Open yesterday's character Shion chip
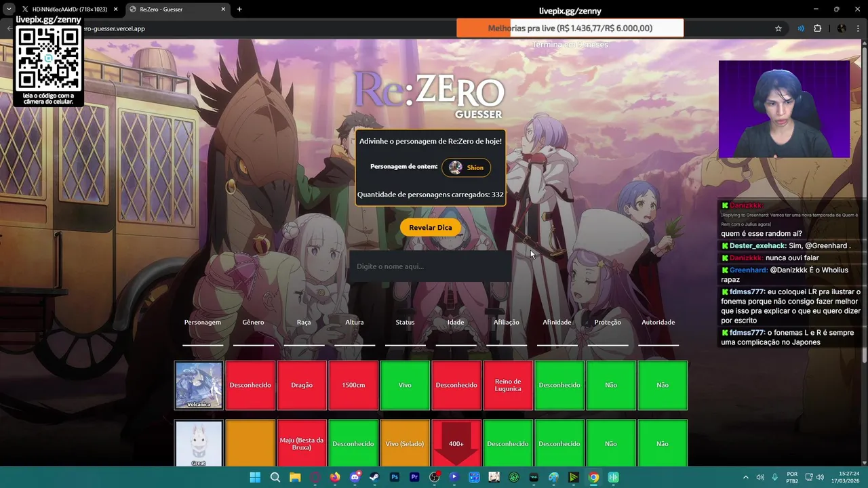Image resolution: width=868 pixels, height=488 pixels. coord(467,167)
